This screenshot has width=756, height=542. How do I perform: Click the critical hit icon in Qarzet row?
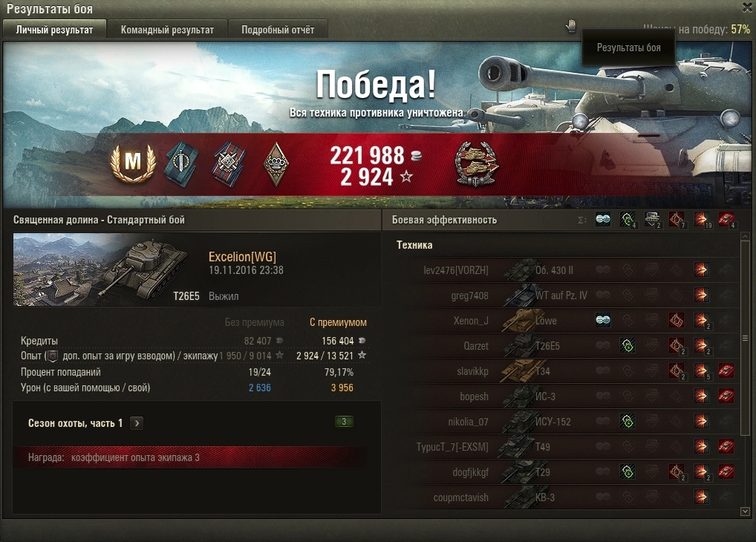[677, 345]
